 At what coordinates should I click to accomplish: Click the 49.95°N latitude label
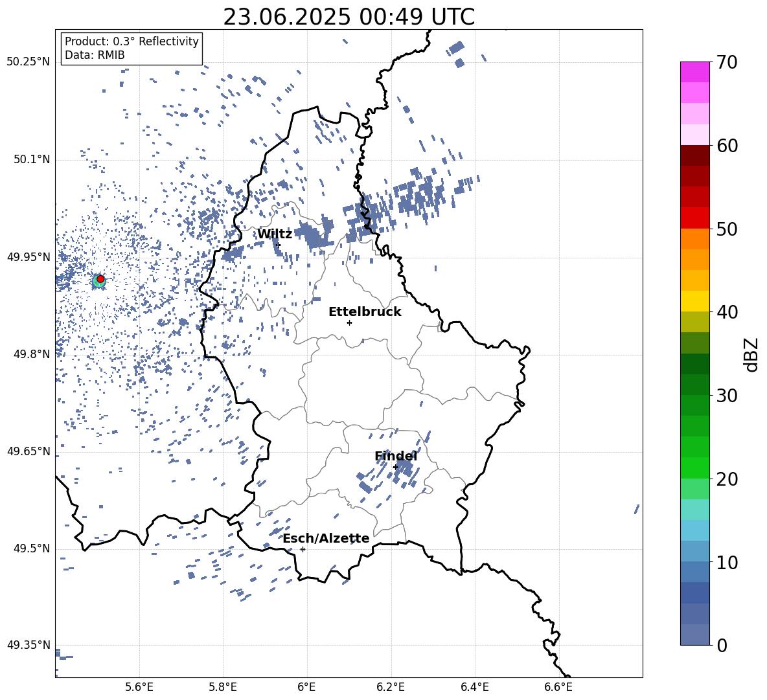[28, 257]
